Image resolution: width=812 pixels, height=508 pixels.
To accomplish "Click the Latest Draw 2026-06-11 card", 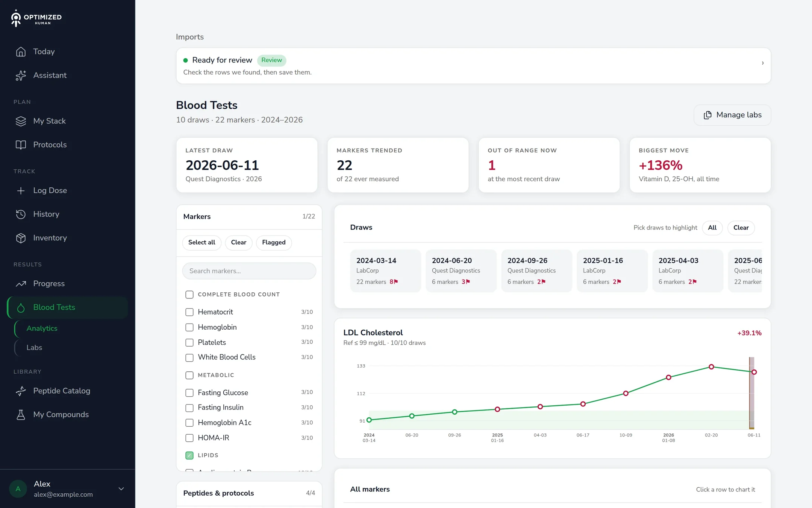I will [247, 165].
